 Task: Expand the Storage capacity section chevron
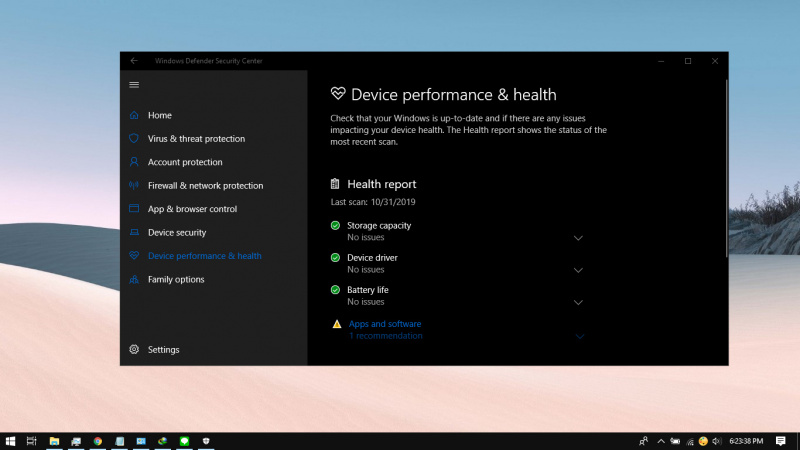point(578,238)
